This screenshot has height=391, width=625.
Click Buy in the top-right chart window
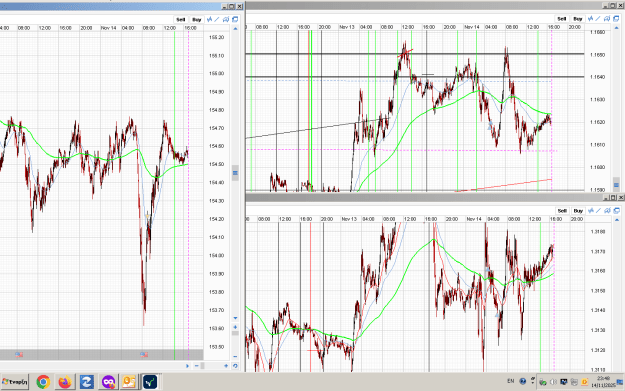point(578,19)
